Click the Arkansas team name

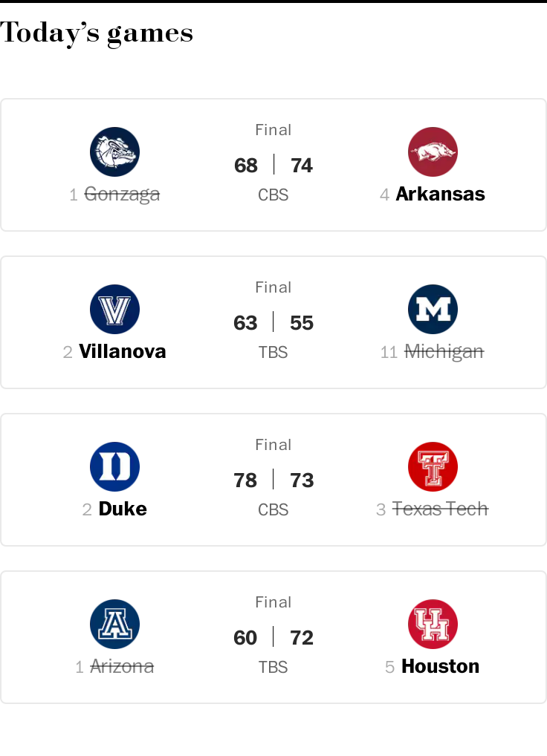440,194
